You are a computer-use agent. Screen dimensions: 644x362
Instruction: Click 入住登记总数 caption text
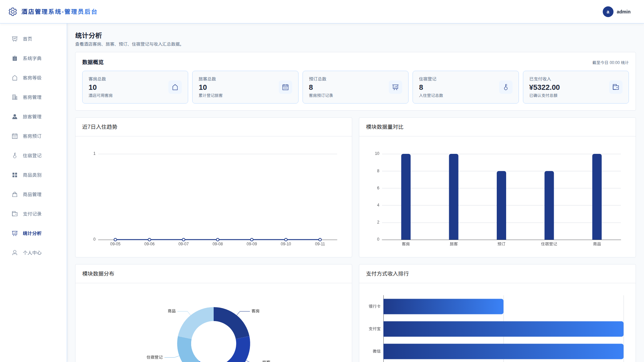point(431,96)
